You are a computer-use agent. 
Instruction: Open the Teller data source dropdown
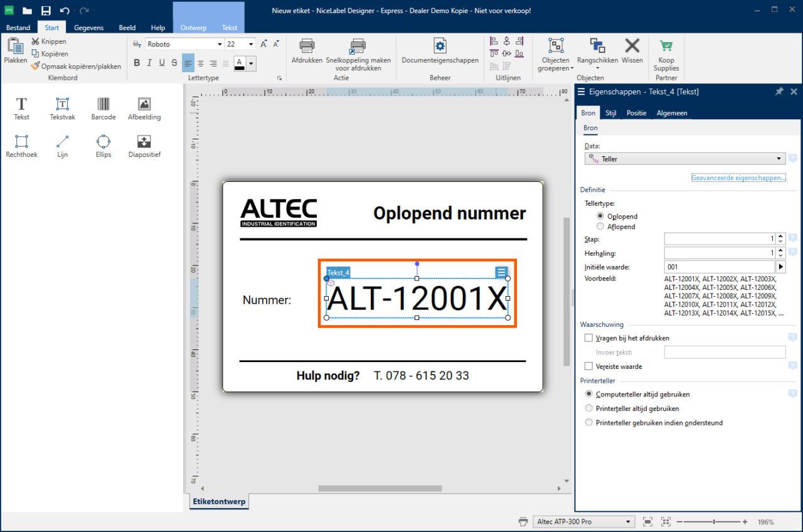779,159
